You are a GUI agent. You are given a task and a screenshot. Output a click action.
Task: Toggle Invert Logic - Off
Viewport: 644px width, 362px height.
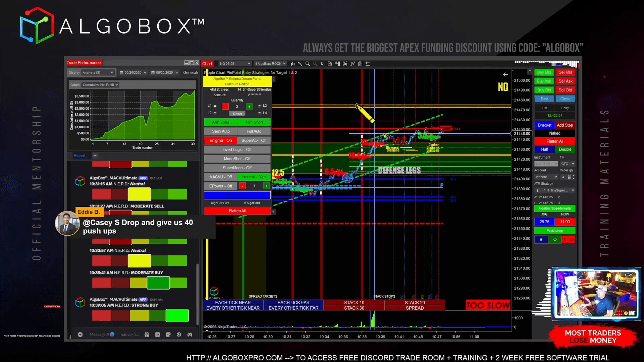click(237, 149)
